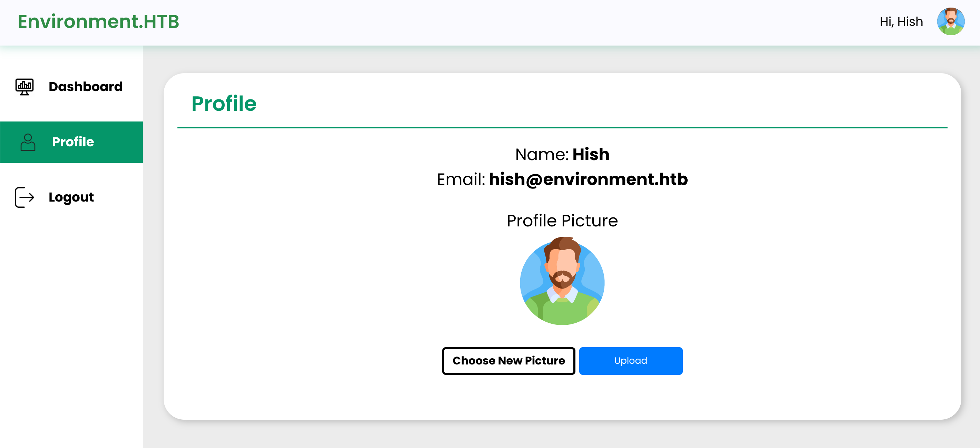Click the Profile person silhouette icon
980x448 pixels.
(x=28, y=142)
